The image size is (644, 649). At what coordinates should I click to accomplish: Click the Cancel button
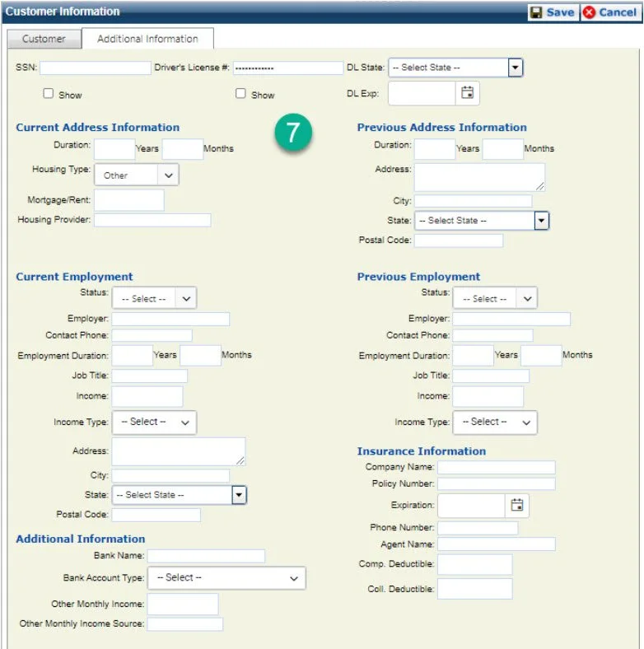point(611,12)
